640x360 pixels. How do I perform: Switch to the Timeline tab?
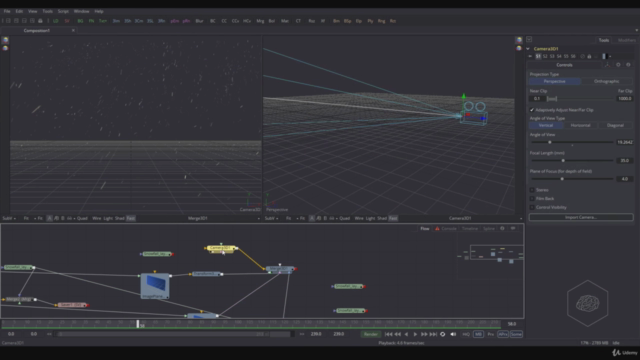coord(470,229)
